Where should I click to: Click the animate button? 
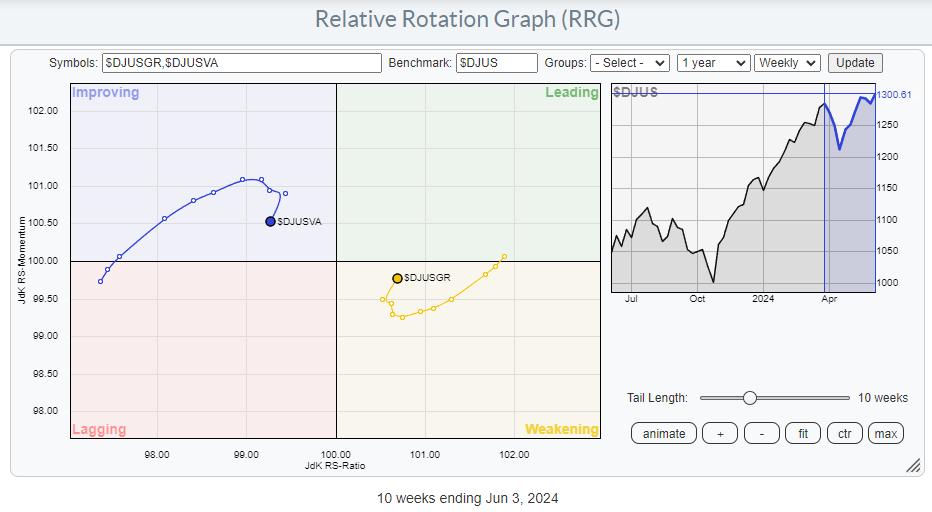tap(664, 433)
